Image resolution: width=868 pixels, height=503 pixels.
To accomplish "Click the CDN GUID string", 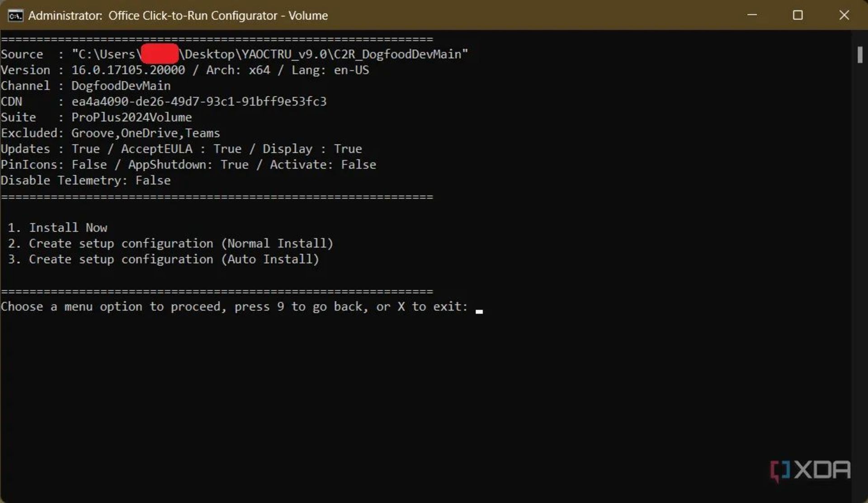I will [x=199, y=101].
